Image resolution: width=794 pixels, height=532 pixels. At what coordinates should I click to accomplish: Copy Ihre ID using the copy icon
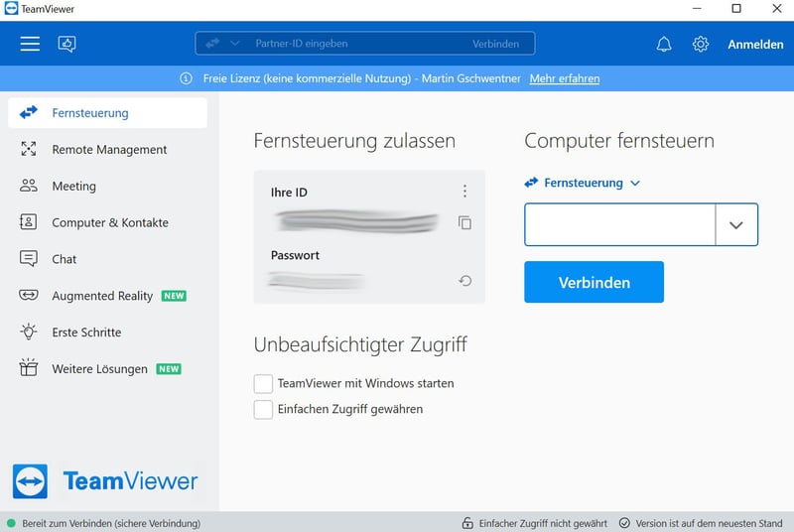(464, 223)
